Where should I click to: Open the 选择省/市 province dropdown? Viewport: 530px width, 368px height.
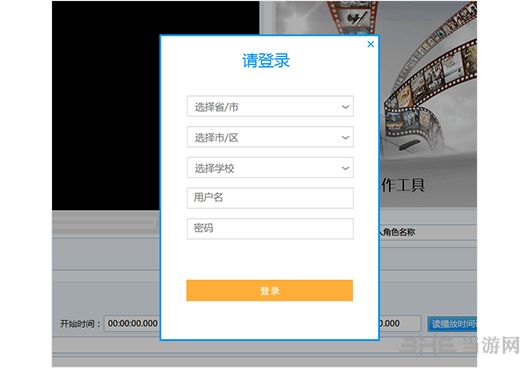[270, 106]
